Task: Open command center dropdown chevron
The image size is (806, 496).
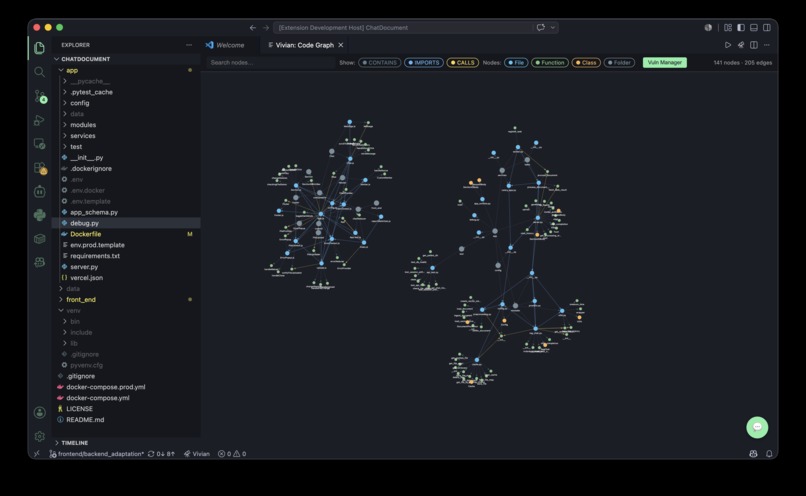Action: pos(553,28)
